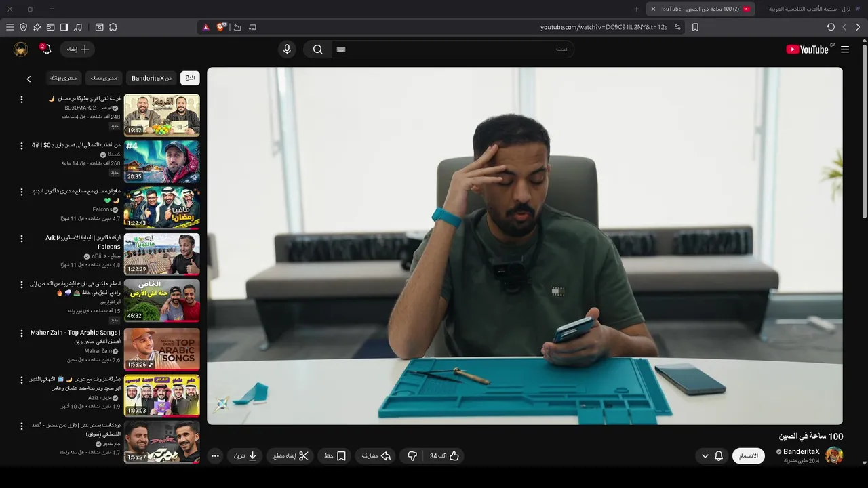Viewport: 868px width, 488px height.
Task: Open Brave Shields lion icon
Action: tap(220, 27)
